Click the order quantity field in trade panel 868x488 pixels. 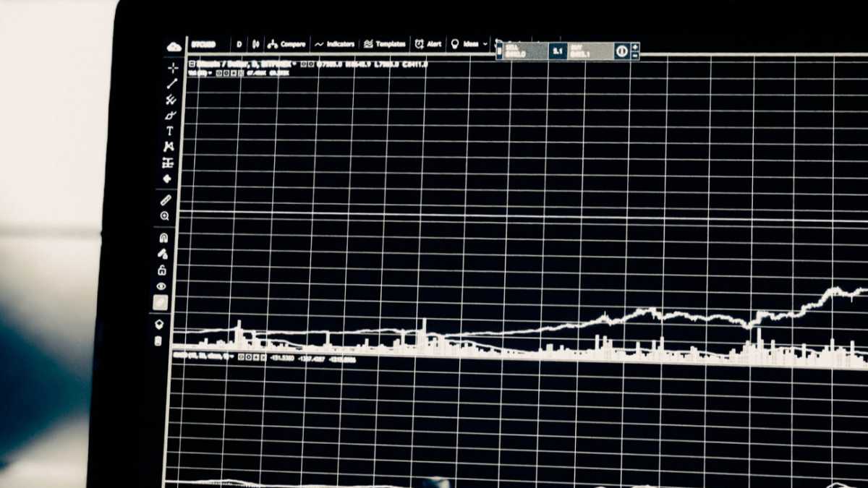pos(558,51)
